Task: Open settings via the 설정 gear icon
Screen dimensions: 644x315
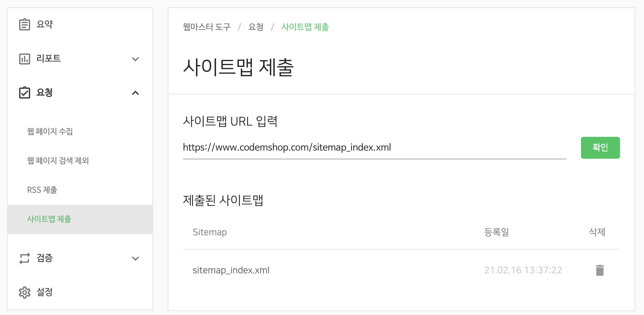Action: (x=25, y=292)
